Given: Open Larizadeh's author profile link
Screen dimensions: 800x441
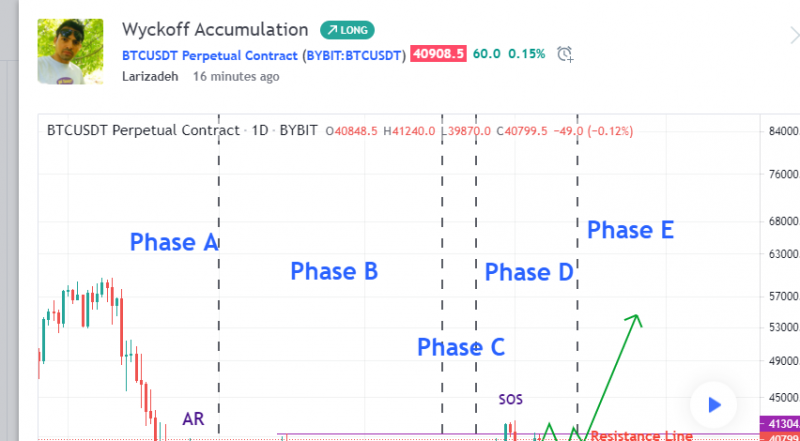Looking at the screenshot, I should (151, 75).
